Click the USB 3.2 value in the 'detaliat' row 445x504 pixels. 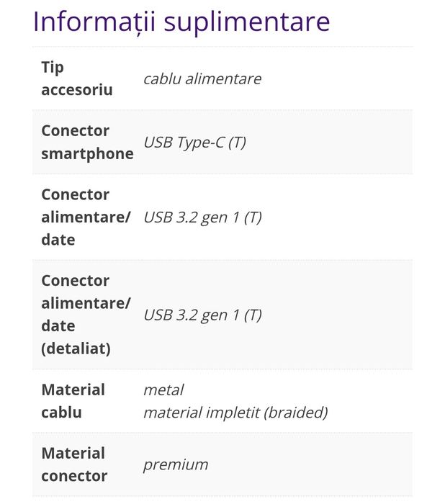pyautogui.click(x=202, y=315)
